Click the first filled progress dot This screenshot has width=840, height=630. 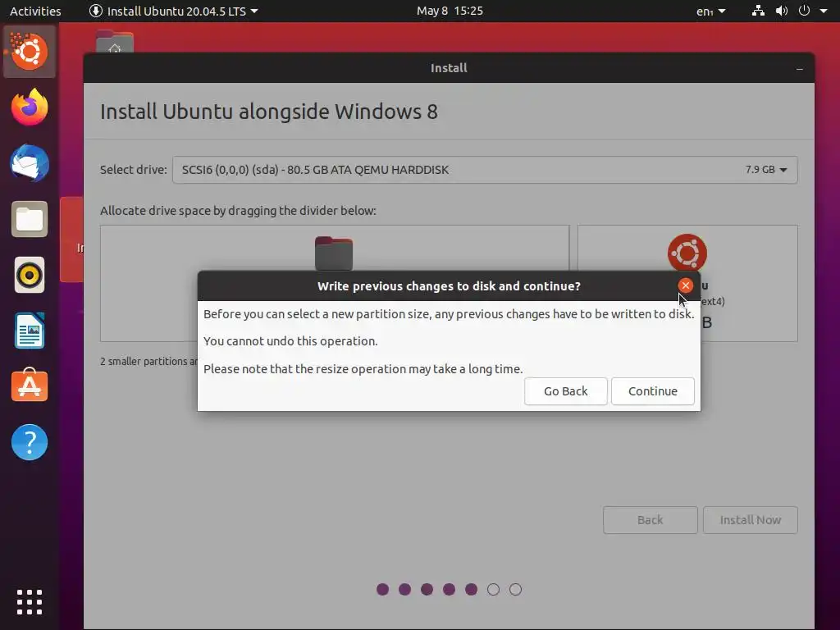(x=382, y=589)
